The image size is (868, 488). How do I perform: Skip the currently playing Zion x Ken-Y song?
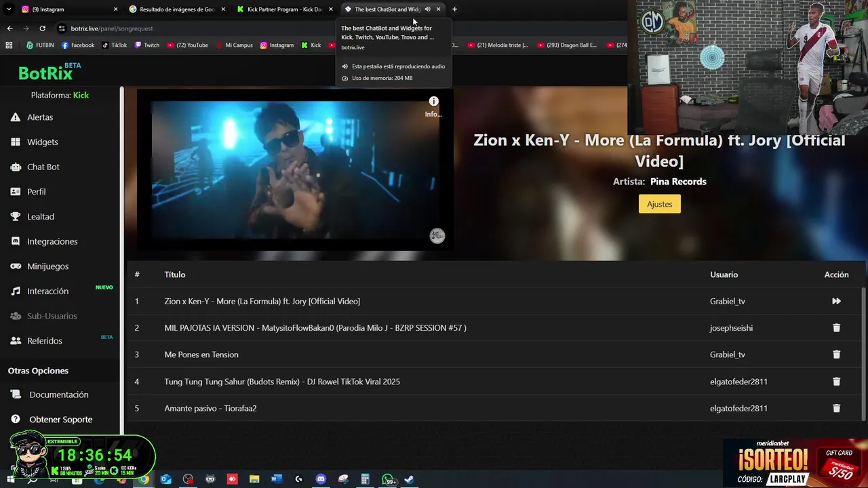point(836,301)
